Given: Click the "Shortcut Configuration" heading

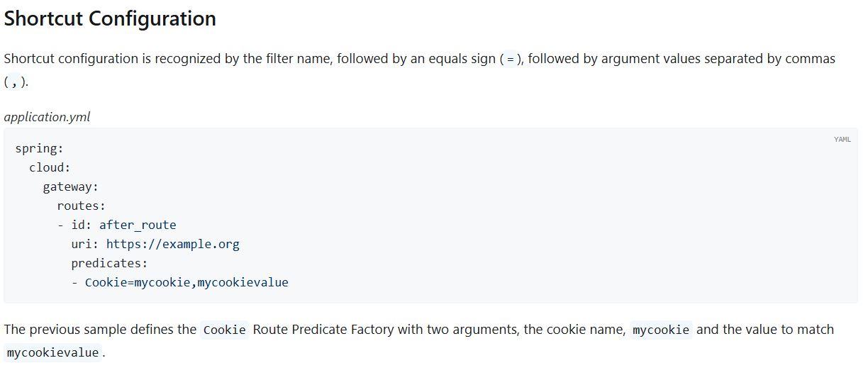Looking at the screenshot, I should (x=110, y=19).
